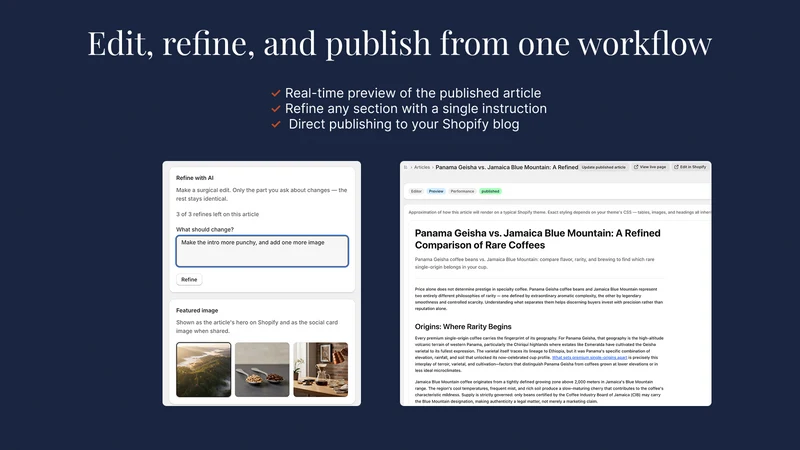Viewport: 800px width, 450px height.
Task: Open the blue hyperlink in Origins paragraph
Action: pos(589,358)
